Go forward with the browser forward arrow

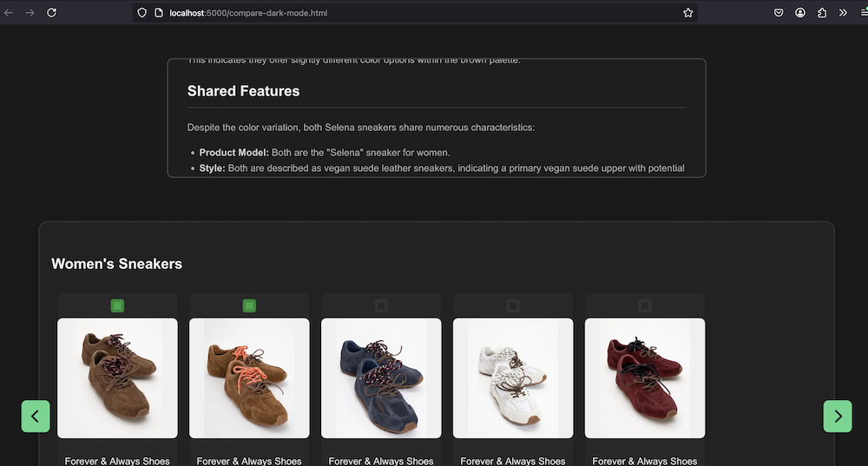point(30,13)
